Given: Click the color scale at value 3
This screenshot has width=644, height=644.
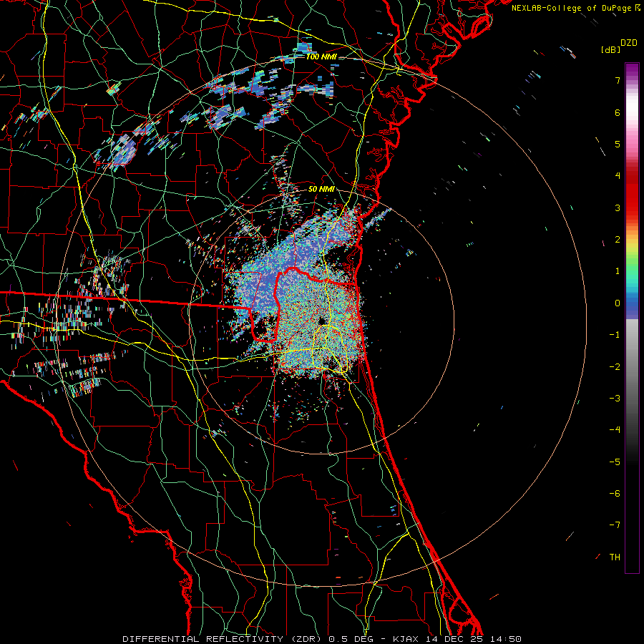Looking at the screenshot, I should (x=632, y=208).
